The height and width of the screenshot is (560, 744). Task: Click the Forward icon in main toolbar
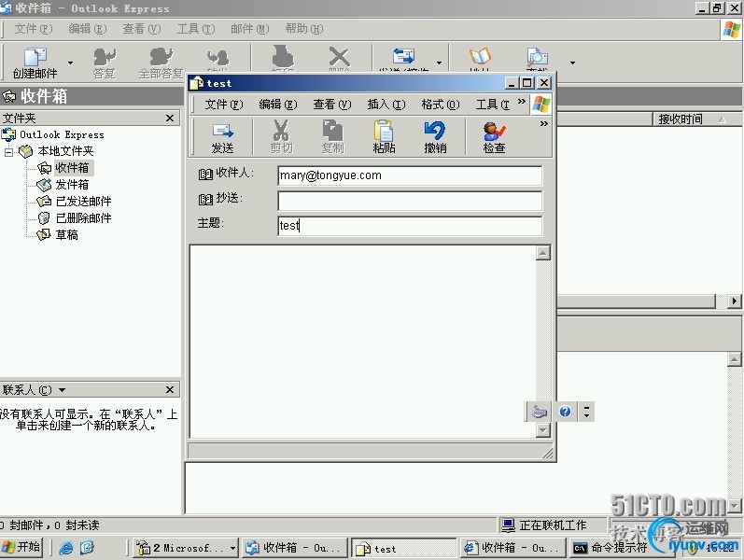218,58
